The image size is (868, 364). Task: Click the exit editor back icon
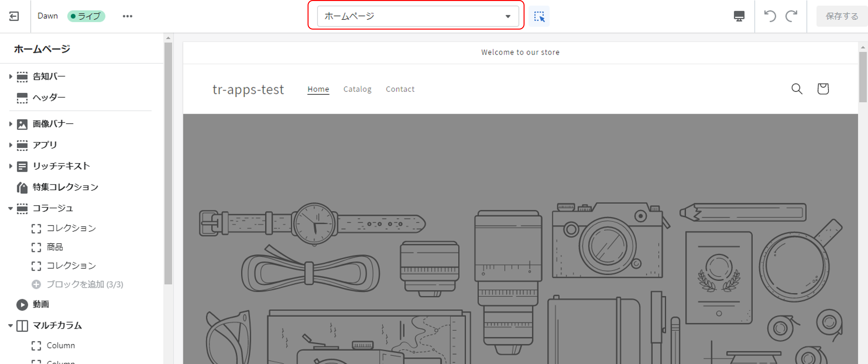(x=14, y=16)
